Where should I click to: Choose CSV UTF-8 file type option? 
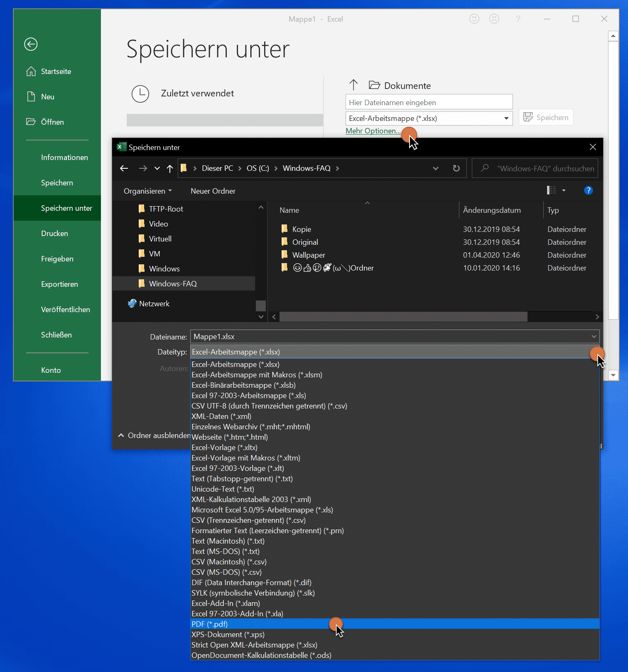pyautogui.click(x=395, y=406)
